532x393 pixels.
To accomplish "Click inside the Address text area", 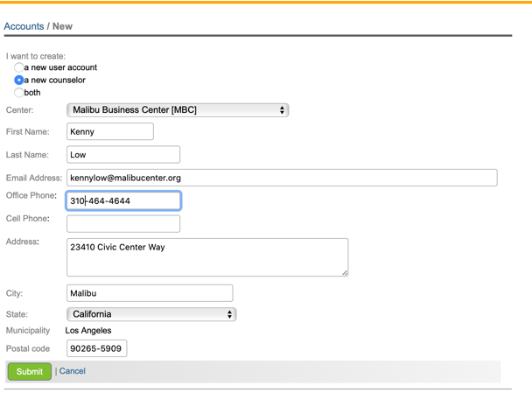I will coord(206,257).
